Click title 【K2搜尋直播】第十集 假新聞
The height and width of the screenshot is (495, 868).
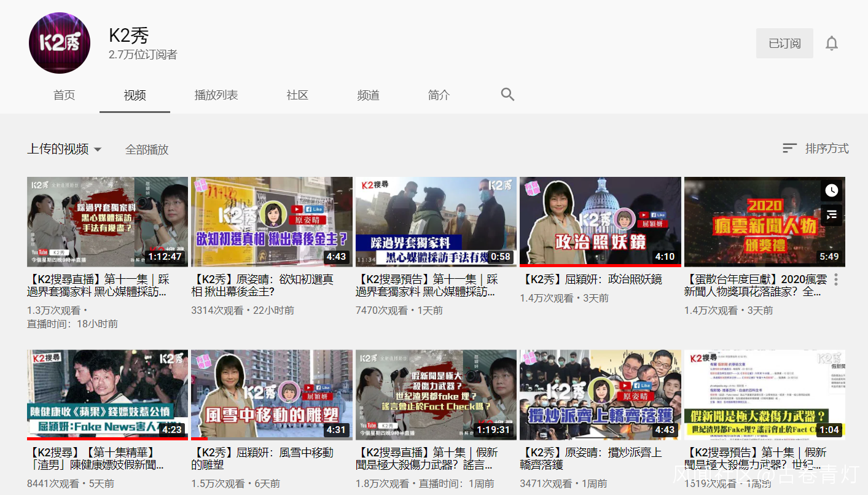[427, 459]
